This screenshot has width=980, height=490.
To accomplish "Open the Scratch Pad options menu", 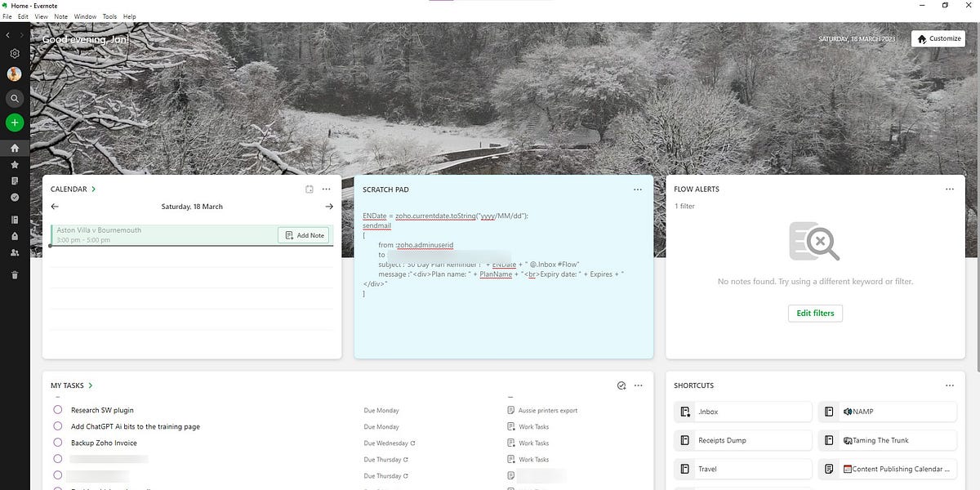I will point(638,189).
